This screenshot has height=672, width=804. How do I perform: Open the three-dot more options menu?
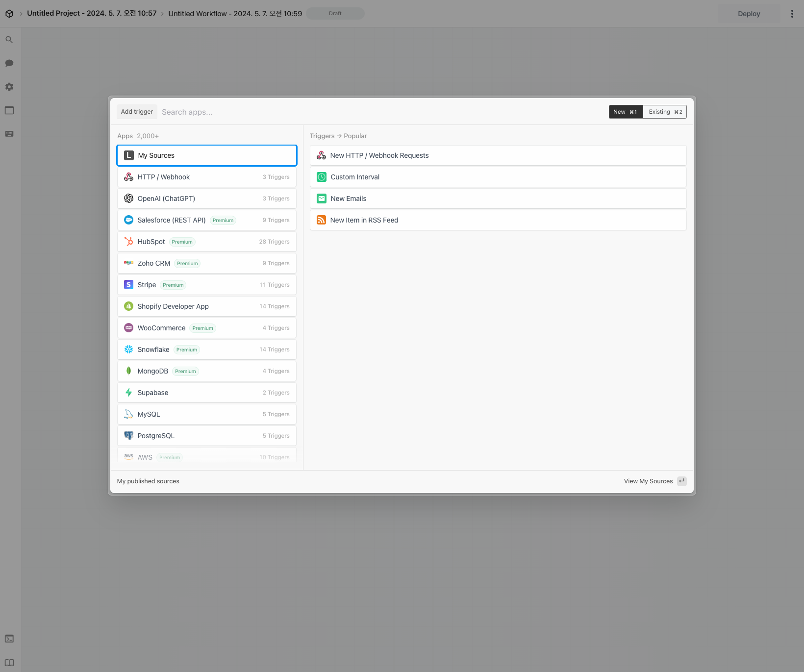[x=792, y=14]
